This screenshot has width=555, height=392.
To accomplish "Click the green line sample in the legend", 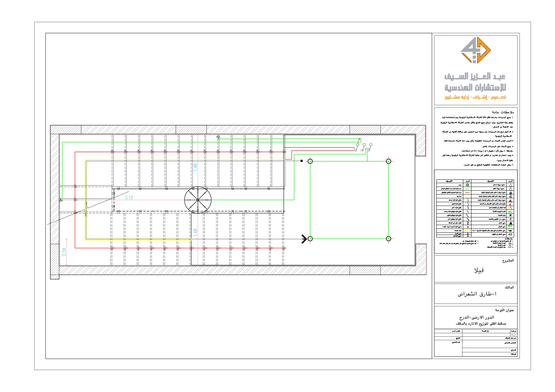I will point(468,189).
